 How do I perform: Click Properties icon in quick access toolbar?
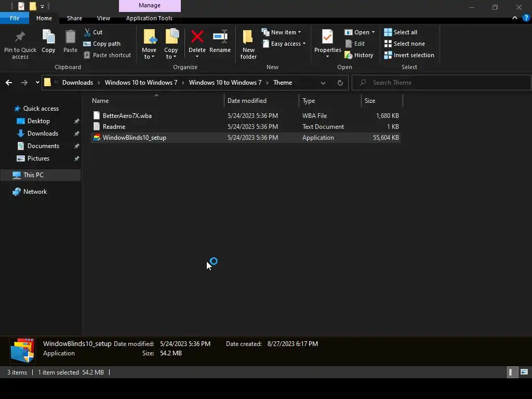click(21, 6)
